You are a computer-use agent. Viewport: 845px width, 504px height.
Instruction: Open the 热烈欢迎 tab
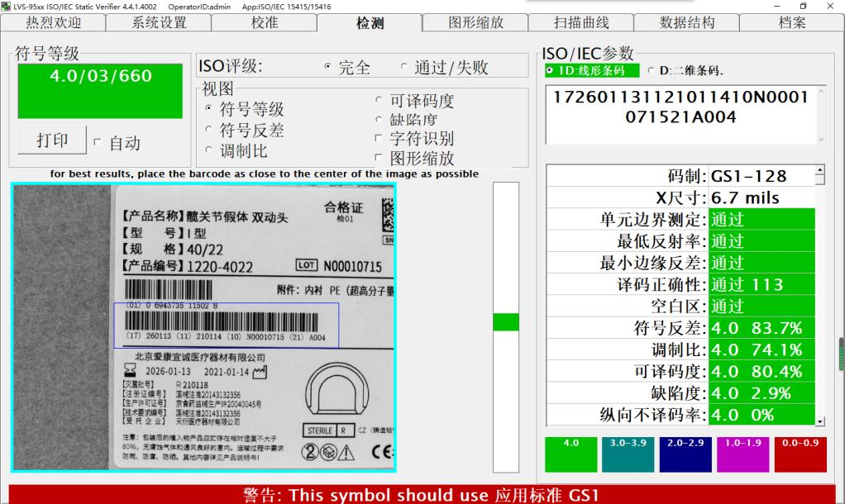[53, 22]
